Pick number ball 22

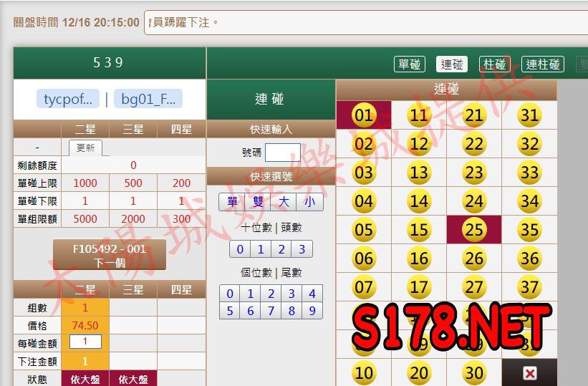click(474, 144)
